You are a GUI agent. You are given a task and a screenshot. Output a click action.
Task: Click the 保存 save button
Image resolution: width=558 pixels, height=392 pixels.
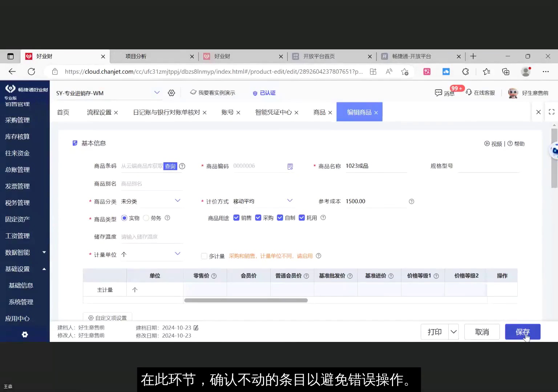522,331
